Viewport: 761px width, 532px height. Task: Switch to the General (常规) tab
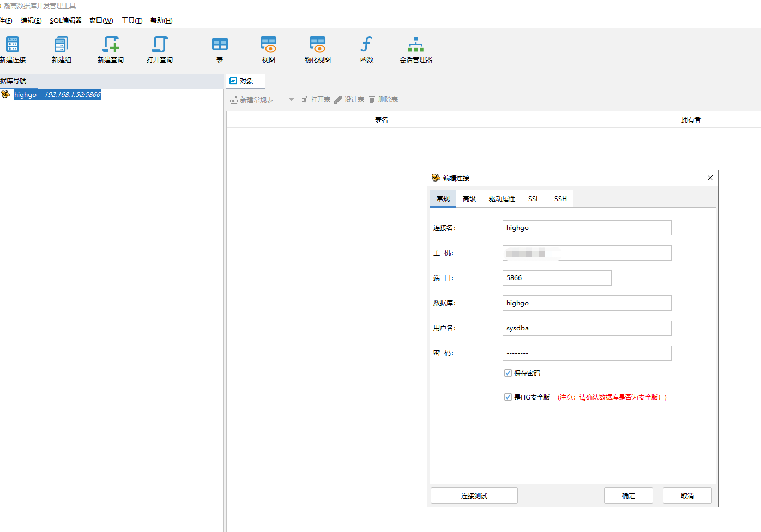point(443,198)
